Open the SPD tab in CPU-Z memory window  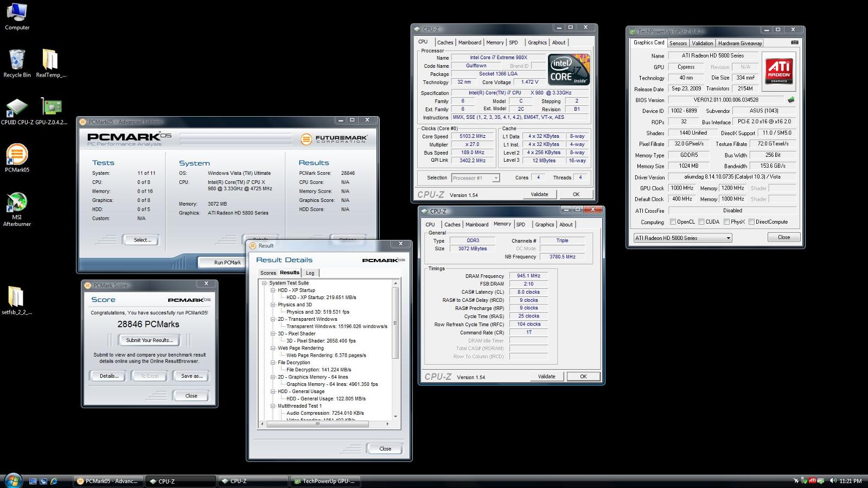coord(521,224)
